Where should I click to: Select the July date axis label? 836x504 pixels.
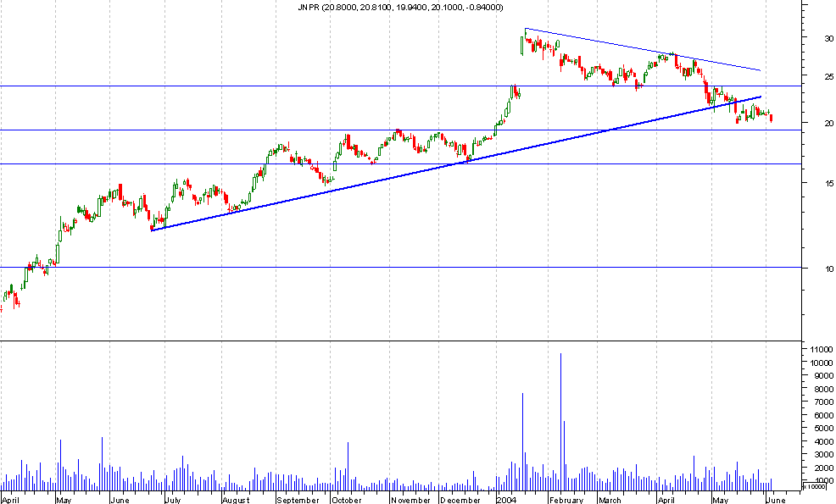[173, 501]
